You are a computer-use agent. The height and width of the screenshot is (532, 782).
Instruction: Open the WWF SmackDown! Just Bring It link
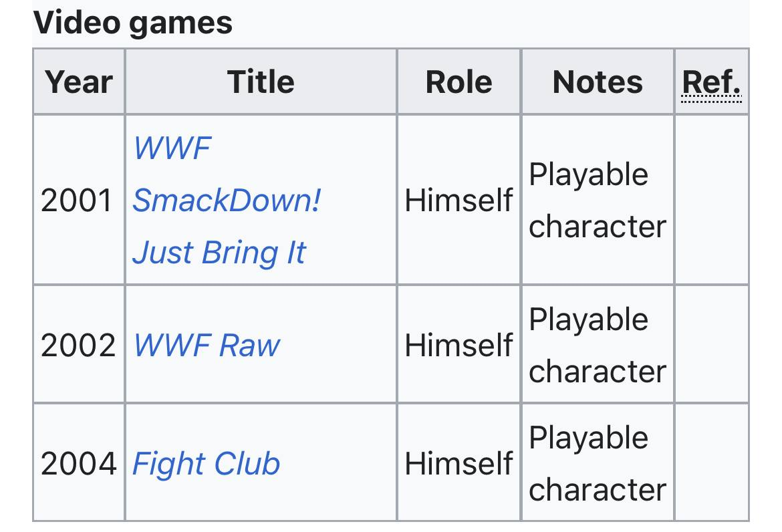[x=227, y=200]
